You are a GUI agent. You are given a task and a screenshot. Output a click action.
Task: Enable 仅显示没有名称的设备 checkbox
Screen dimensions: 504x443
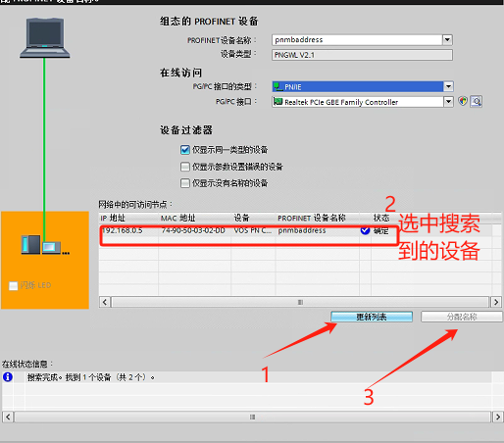point(185,183)
